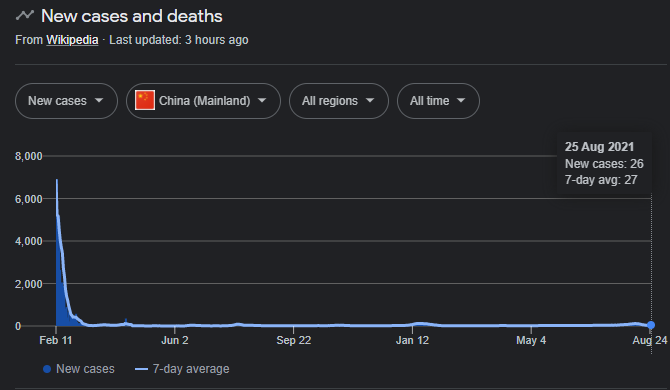Open the All regions dropdown

pos(339,101)
